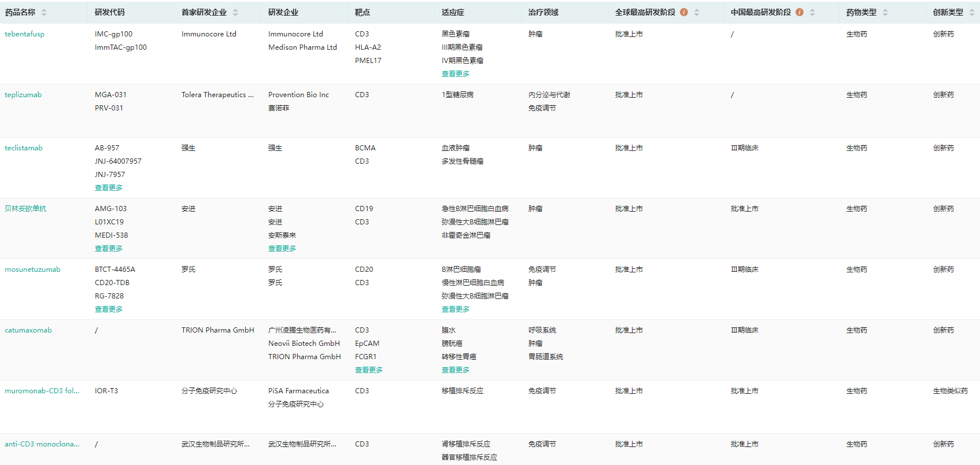Click the 适应症 column header
This screenshot has width=980, height=465.
[x=453, y=12]
